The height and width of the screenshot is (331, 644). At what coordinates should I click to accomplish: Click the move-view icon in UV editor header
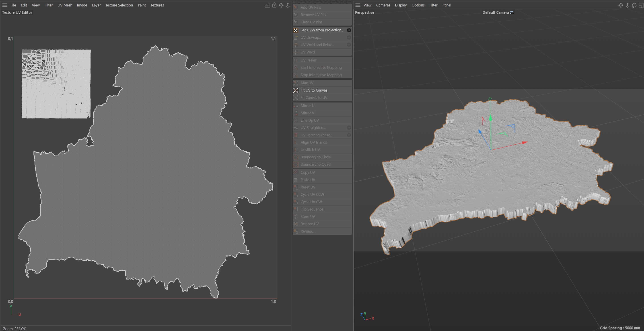click(281, 5)
